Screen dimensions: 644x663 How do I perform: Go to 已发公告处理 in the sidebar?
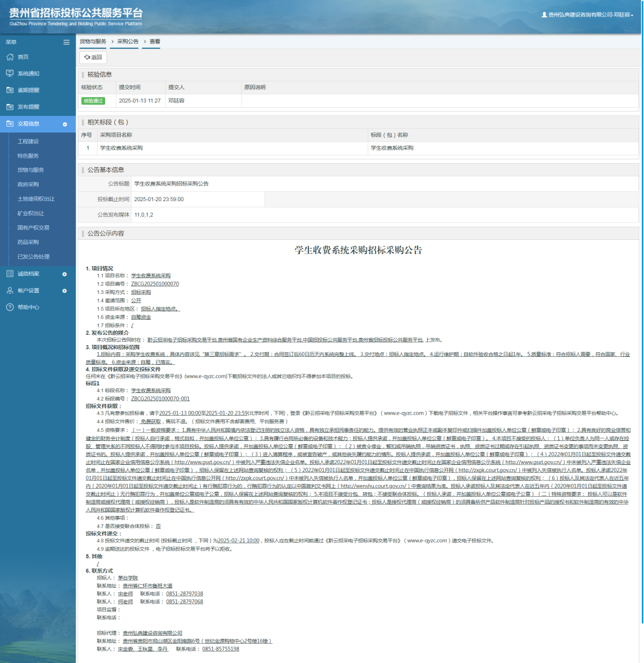pos(33,257)
